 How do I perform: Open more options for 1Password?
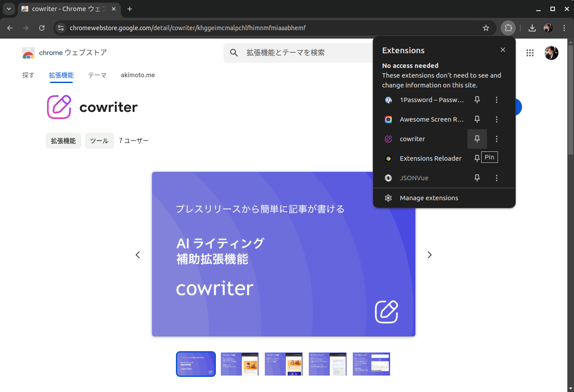(x=497, y=100)
